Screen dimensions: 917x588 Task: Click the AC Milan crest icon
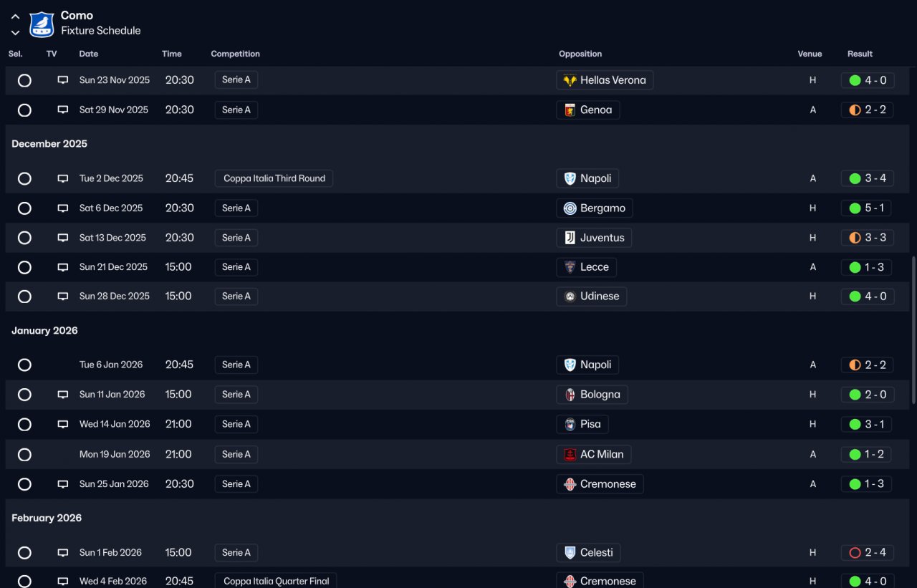click(570, 454)
